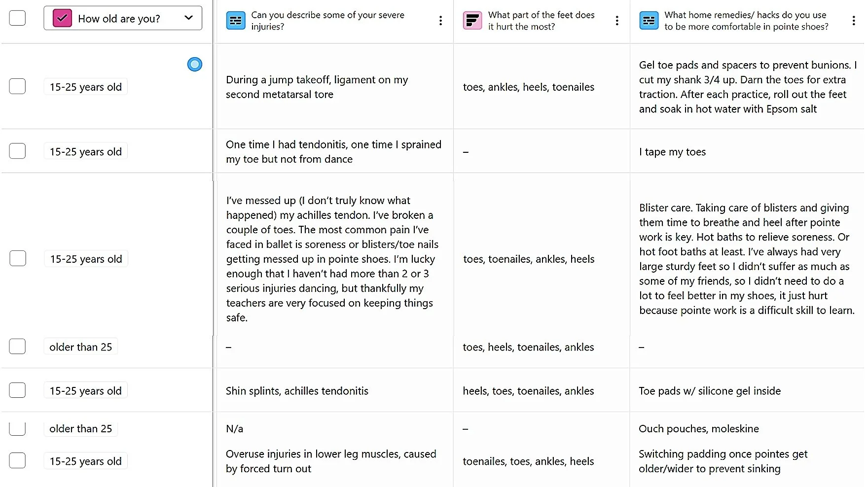Click the first older than 25 tag

point(80,347)
